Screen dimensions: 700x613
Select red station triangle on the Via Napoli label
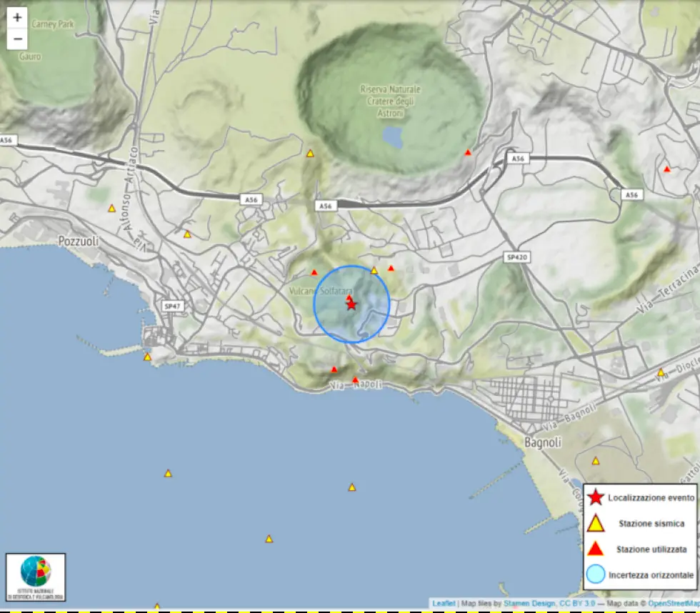point(356,380)
